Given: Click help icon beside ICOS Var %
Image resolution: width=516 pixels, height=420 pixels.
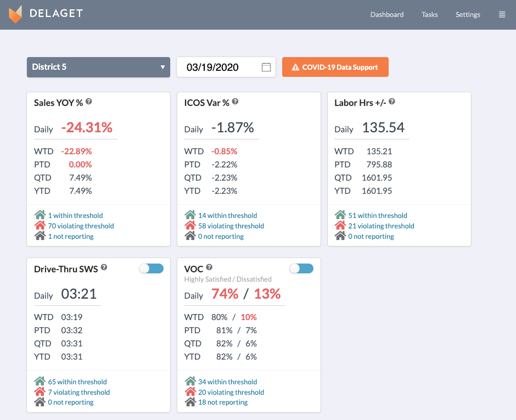Looking at the screenshot, I should click(x=235, y=102).
